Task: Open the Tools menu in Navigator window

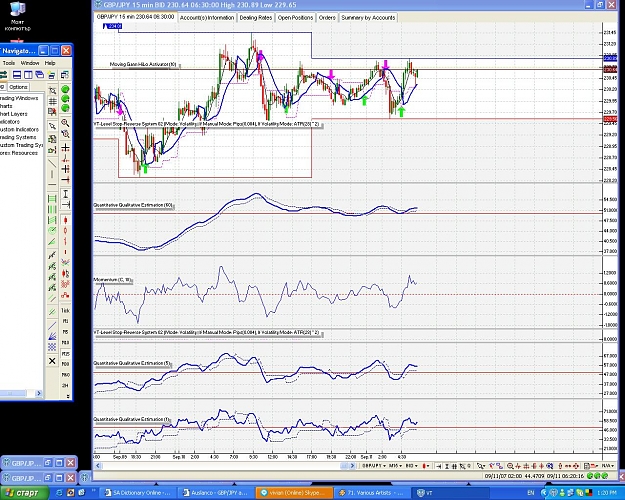Action: click(9, 63)
